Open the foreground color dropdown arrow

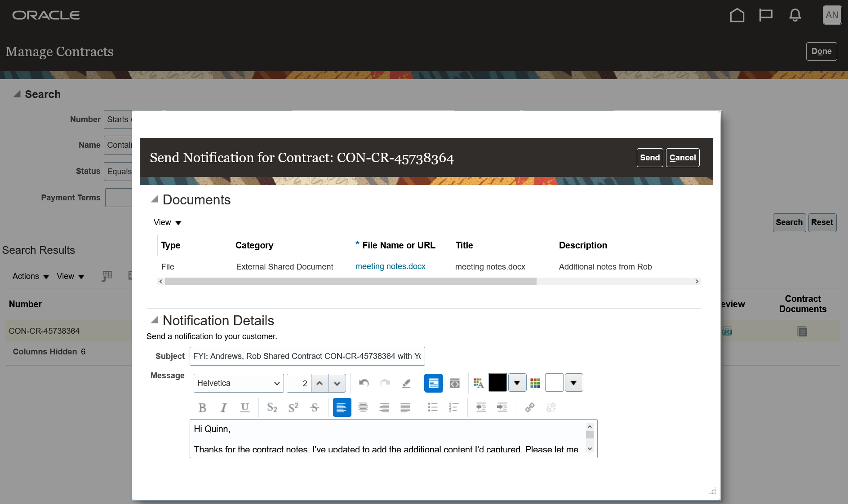point(517,383)
